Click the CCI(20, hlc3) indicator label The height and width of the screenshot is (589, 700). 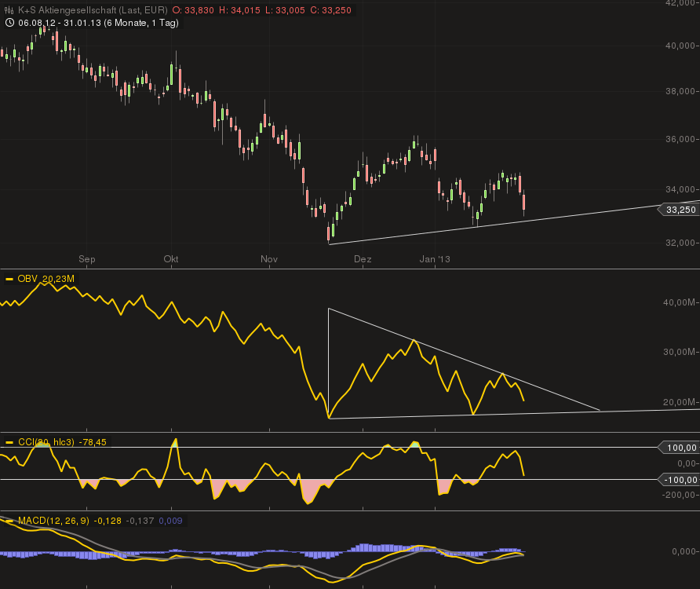46,442
